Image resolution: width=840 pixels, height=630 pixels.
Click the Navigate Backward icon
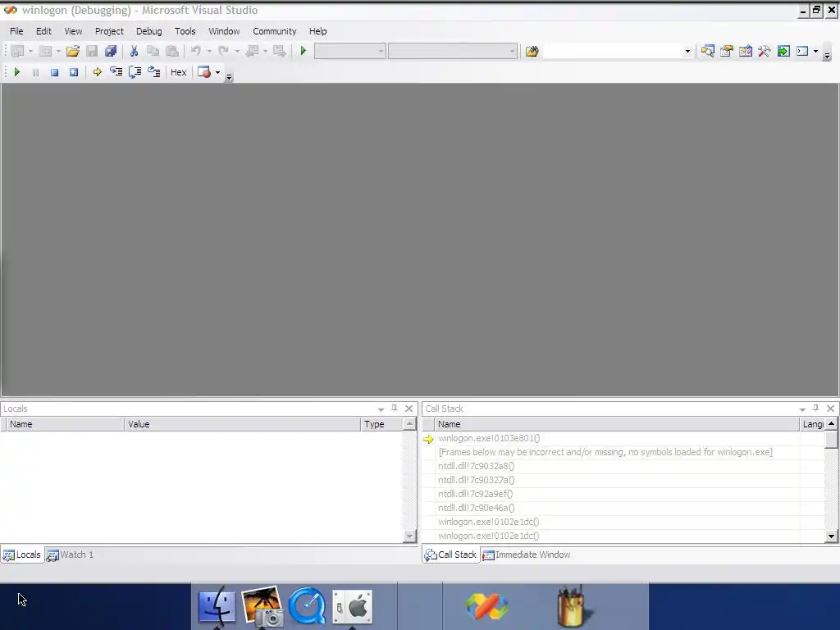252,51
